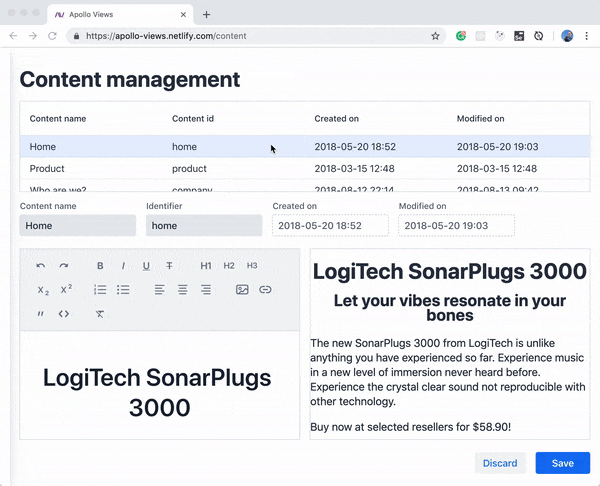This screenshot has height=486, width=600.
Task: Click editor heading LogiTech SonarPlugs 3000
Action: point(158,392)
